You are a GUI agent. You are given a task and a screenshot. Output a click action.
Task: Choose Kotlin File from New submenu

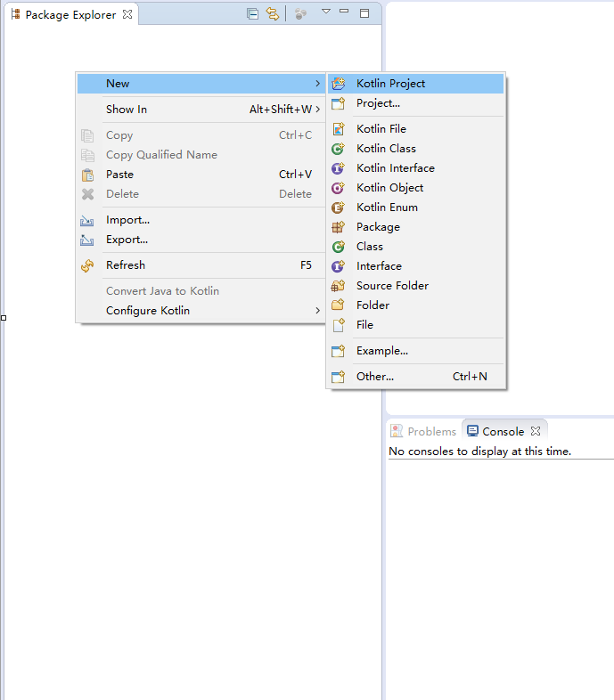pyautogui.click(x=415, y=128)
